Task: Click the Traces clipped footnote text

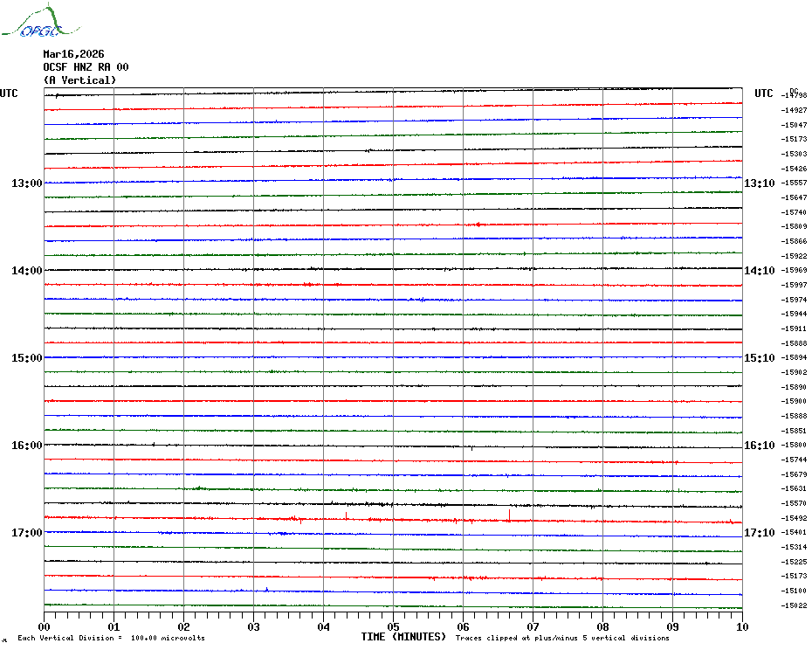Action: pyautogui.click(x=562, y=638)
